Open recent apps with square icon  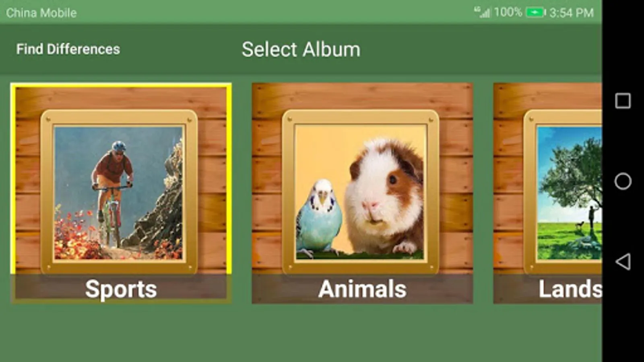(x=623, y=101)
